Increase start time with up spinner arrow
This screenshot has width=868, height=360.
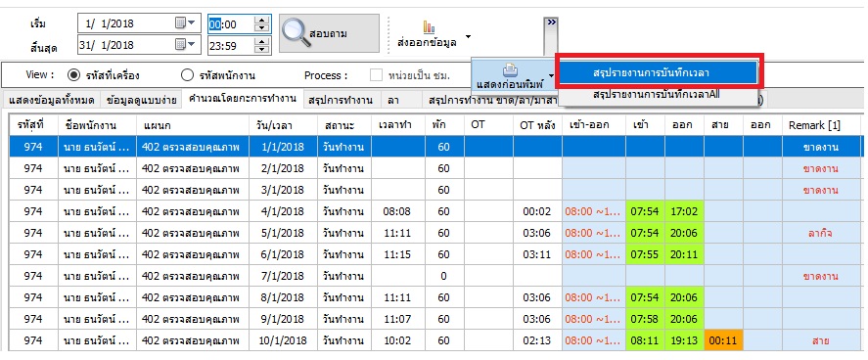coord(261,20)
